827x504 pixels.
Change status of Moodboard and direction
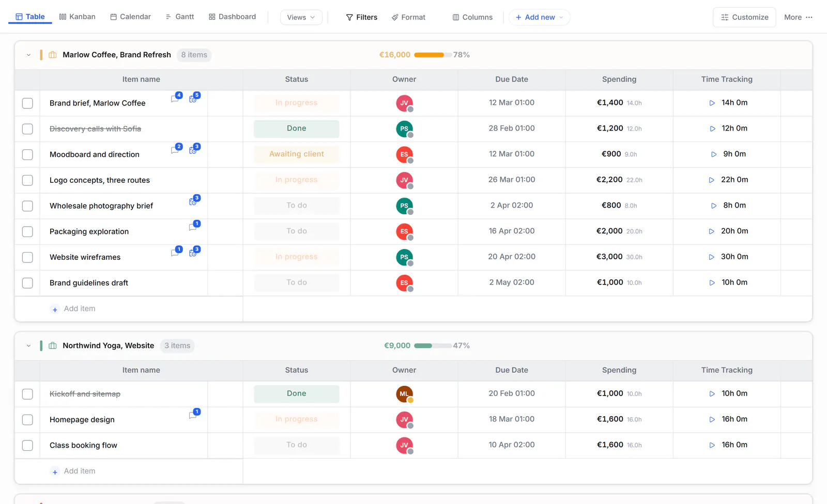pyautogui.click(x=297, y=154)
